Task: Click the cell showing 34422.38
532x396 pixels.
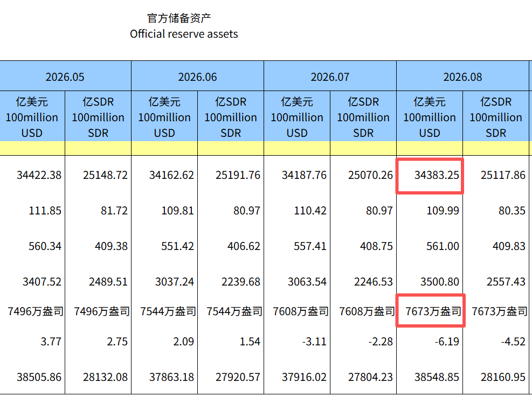Action: pyautogui.click(x=39, y=175)
